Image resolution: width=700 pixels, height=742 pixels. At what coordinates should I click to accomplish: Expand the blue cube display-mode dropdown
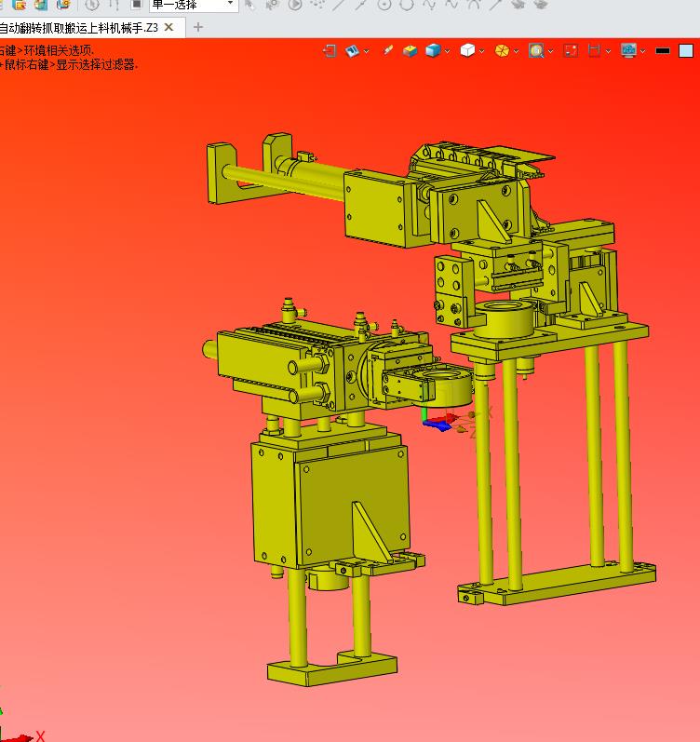tap(447, 51)
